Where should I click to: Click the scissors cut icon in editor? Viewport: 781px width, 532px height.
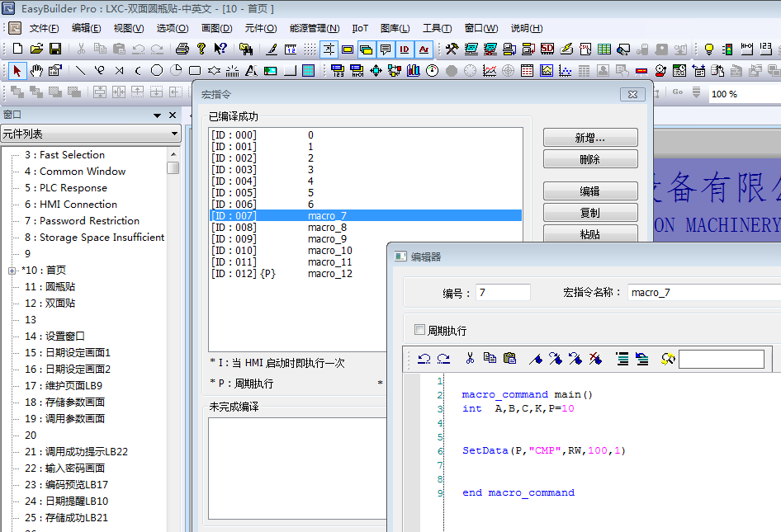point(470,359)
